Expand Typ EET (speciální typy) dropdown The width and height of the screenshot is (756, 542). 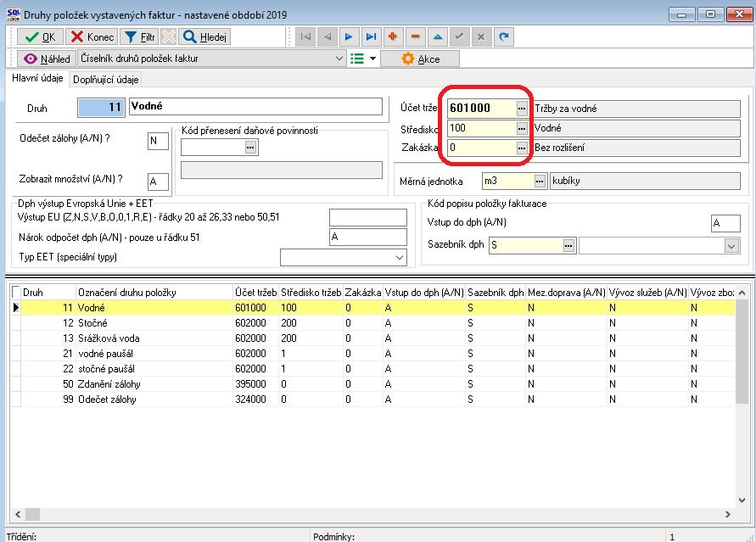point(400,257)
